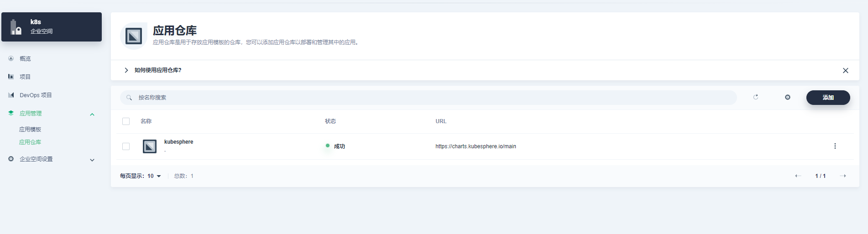Open the k8s workspace switcher
Image resolution: width=868 pixels, height=234 pixels.
tap(52, 27)
